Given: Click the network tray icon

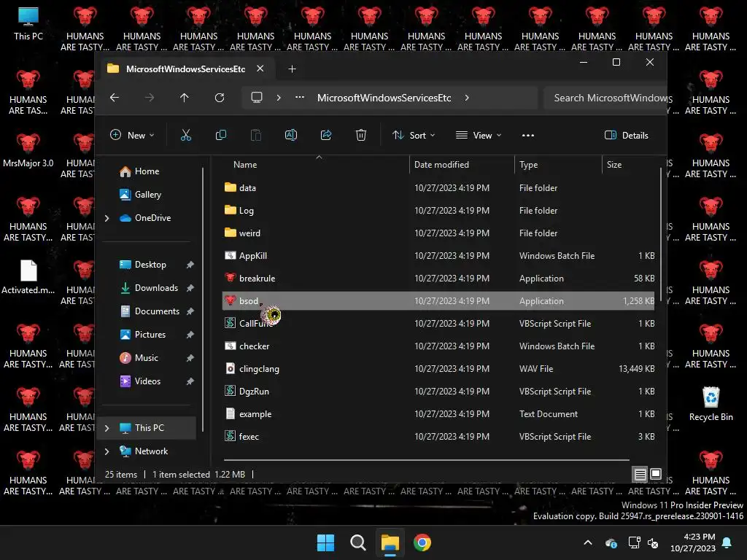Looking at the screenshot, I should pyautogui.click(x=634, y=542).
